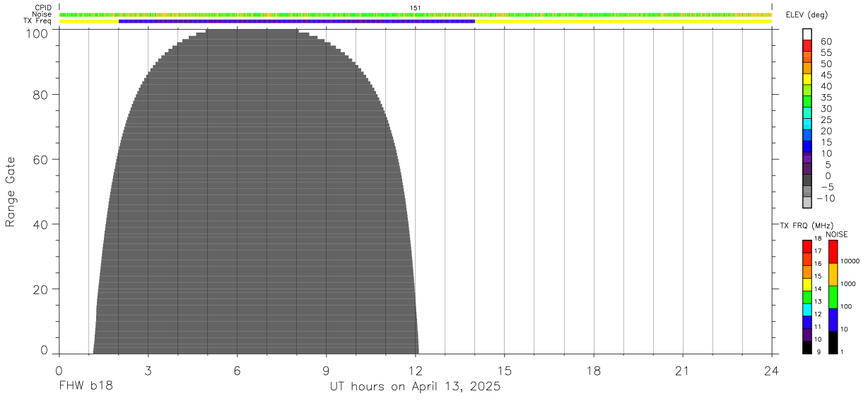Click the UT hours on April 13, 2025 caption
Viewport: 868px width, 401px height.
415,387
